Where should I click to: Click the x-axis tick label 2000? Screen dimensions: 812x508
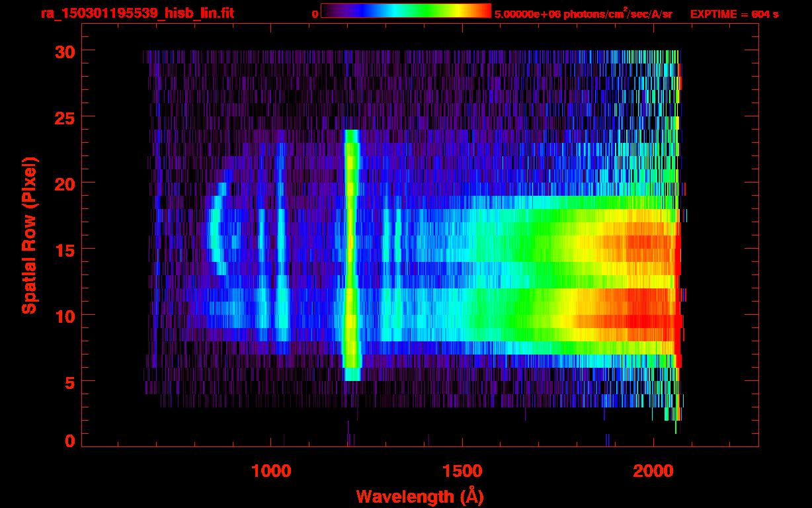click(654, 471)
